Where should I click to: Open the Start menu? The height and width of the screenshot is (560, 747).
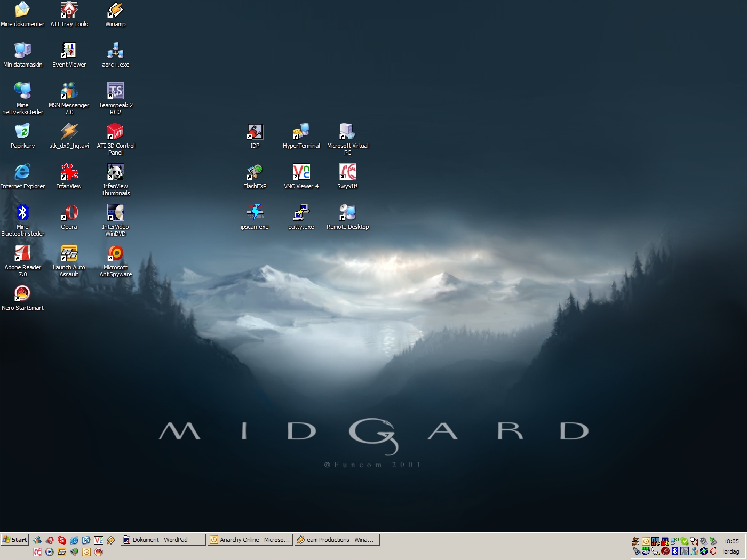tap(15, 540)
